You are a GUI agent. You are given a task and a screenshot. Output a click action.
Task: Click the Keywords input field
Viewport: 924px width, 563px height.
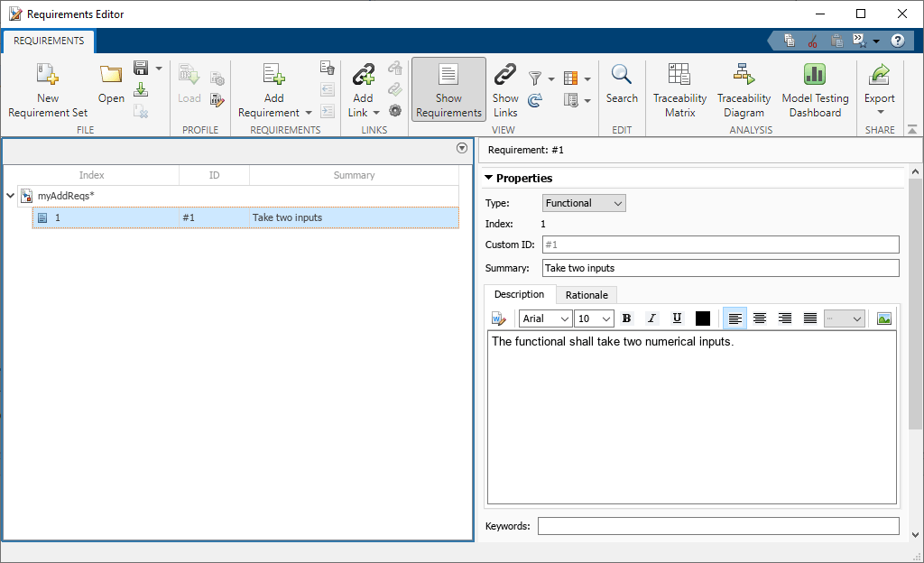coord(718,526)
